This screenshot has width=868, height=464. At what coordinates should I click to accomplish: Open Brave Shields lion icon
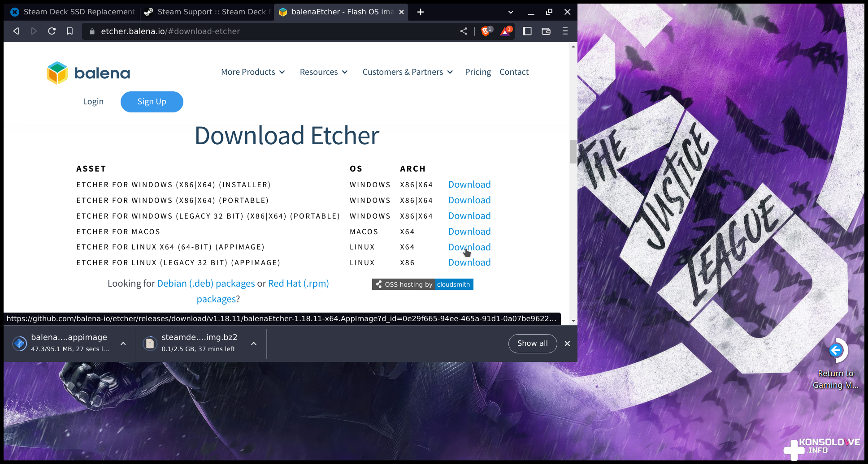pyautogui.click(x=486, y=31)
